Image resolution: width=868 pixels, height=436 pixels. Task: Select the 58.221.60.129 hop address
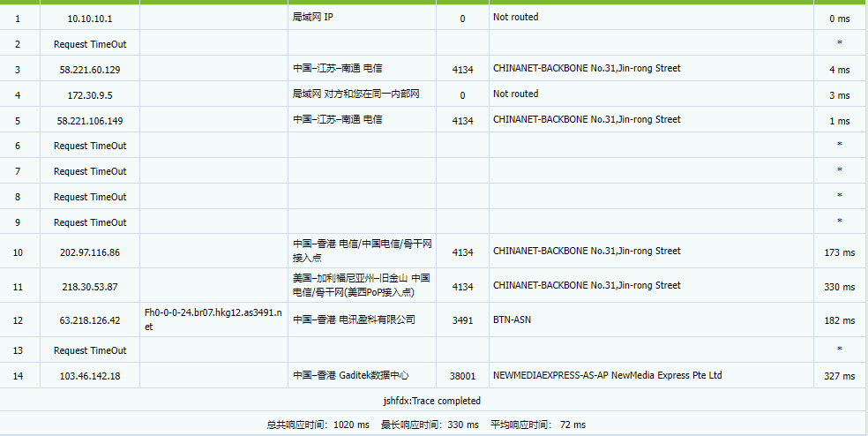point(89,69)
